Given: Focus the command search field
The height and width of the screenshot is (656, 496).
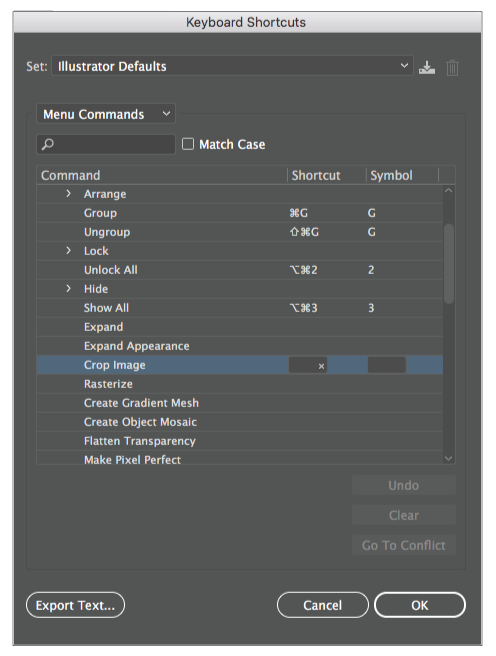Looking at the screenshot, I should tap(106, 144).
